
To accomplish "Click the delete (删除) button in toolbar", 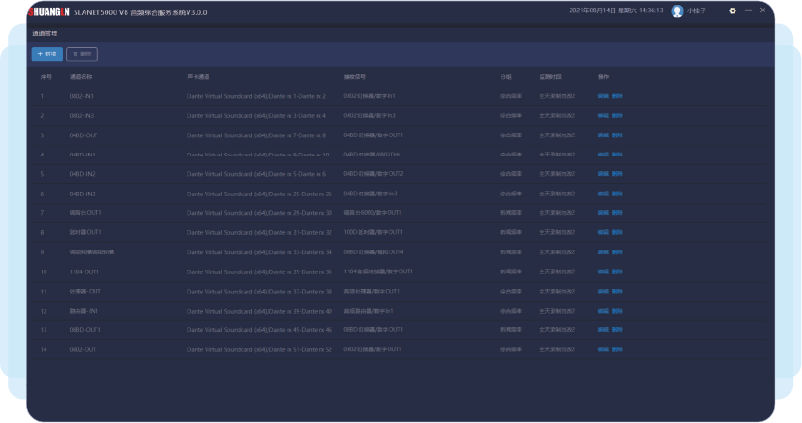I will (82, 53).
